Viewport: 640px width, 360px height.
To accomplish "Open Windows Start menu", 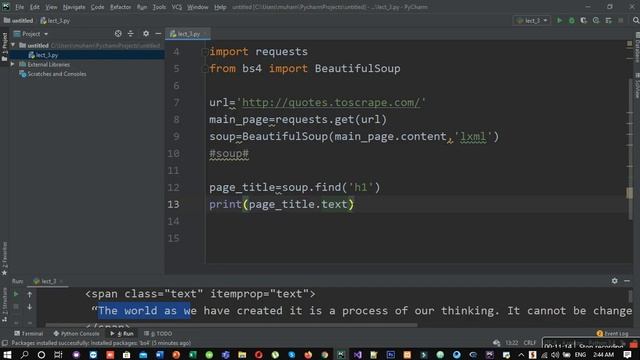I will [x=7, y=354].
